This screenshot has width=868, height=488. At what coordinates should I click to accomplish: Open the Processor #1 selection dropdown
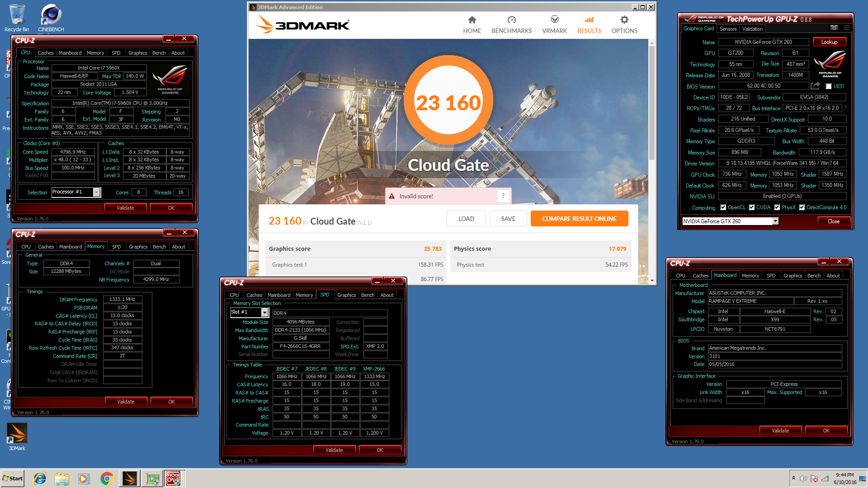point(96,192)
